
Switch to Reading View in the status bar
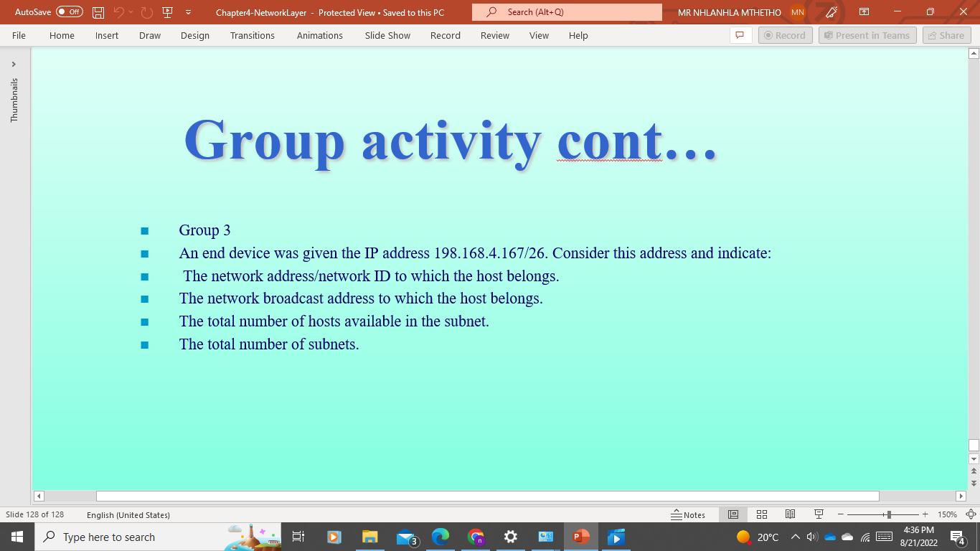click(x=790, y=514)
